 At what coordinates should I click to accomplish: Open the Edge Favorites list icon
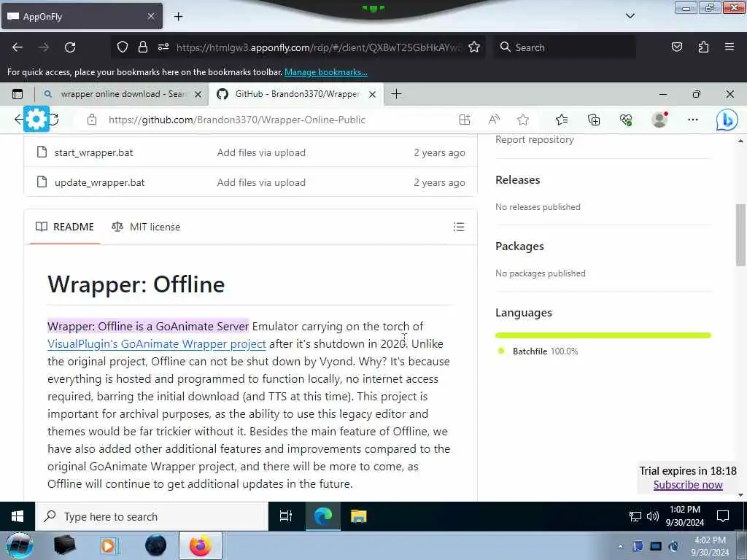coord(562,120)
